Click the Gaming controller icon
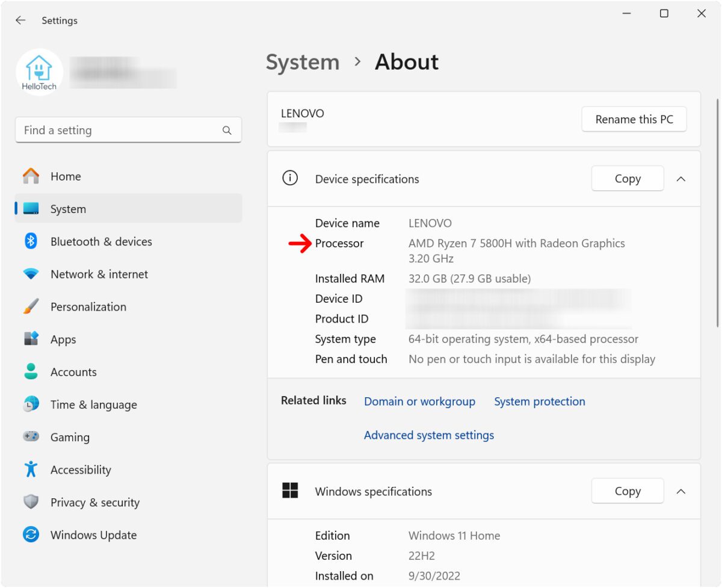722x588 pixels. [x=31, y=437]
